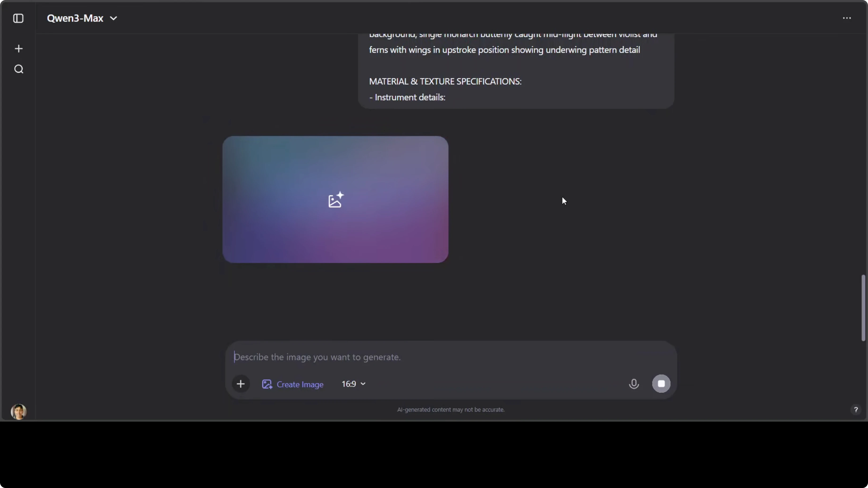The image size is (868, 488).
Task: Click the chevron next to Qwen3-Max
Action: [113, 18]
